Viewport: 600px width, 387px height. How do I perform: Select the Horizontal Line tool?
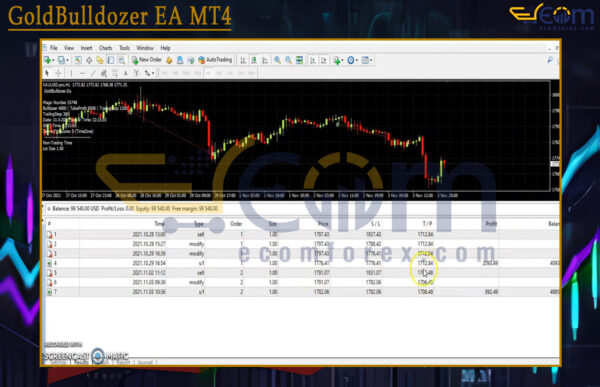pos(82,73)
